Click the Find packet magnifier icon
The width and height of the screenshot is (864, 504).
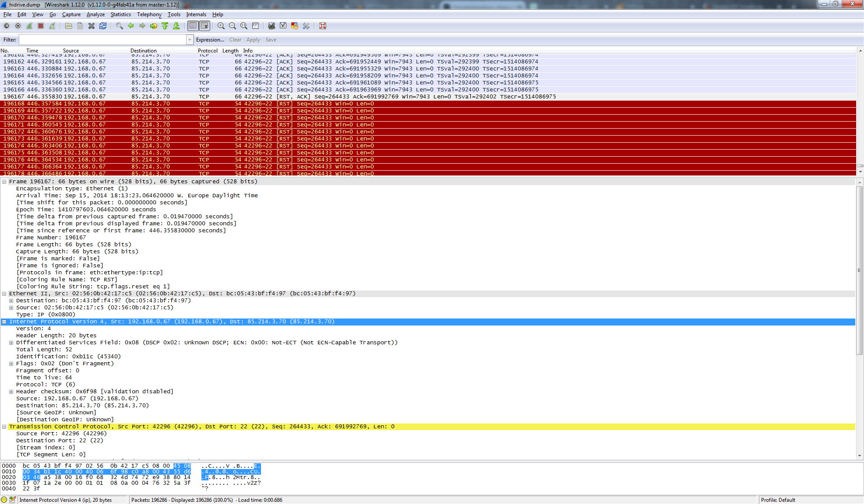[x=119, y=26]
